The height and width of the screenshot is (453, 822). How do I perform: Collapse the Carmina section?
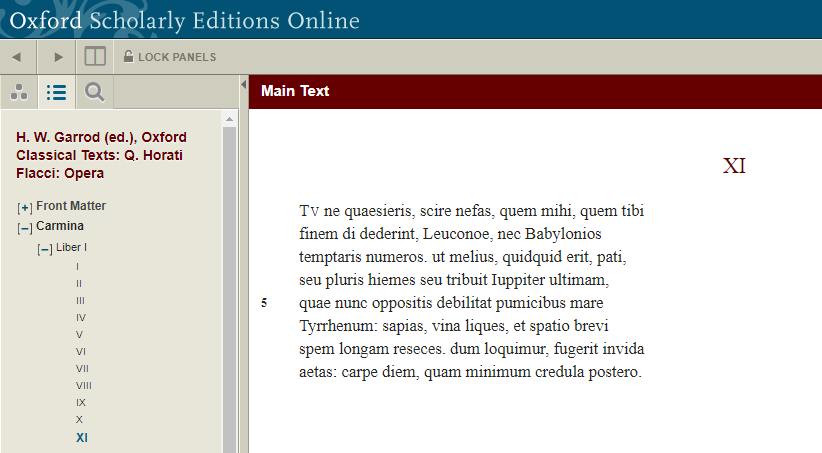coord(25,227)
